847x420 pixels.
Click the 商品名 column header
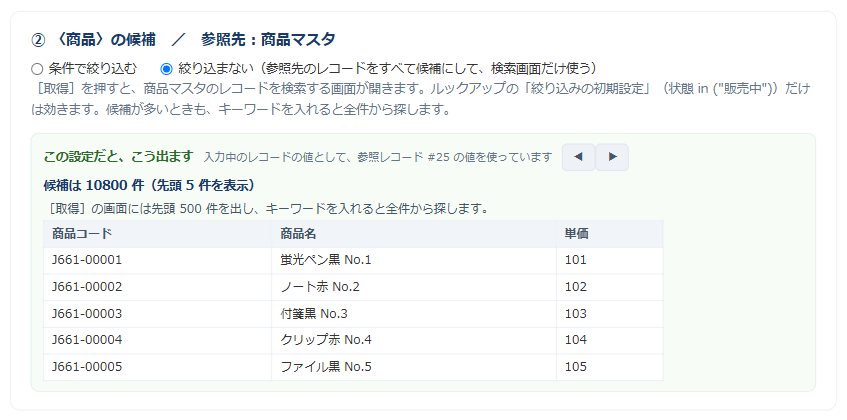pos(414,234)
